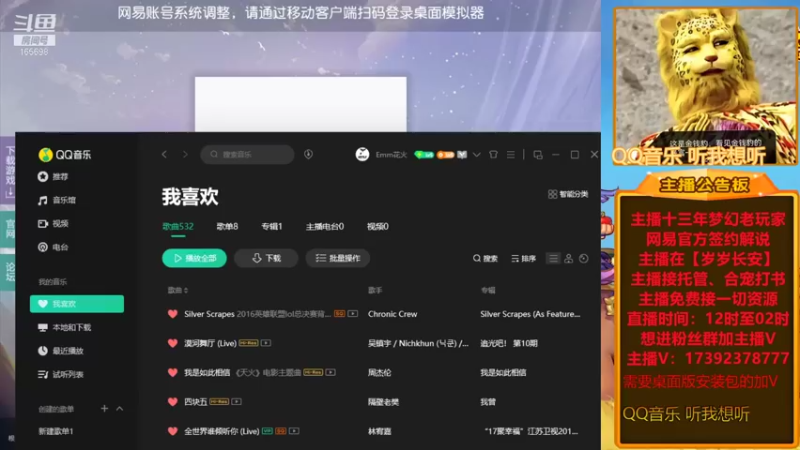Image resolution: width=800 pixels, height=450 pixels.
Task: Open MV icon for Silver Scrapes
Action: [353, 314]
